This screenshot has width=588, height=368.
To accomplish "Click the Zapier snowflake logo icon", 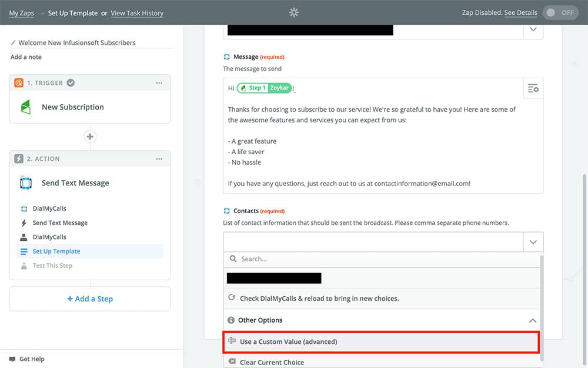I will click(x=294, y=12).
